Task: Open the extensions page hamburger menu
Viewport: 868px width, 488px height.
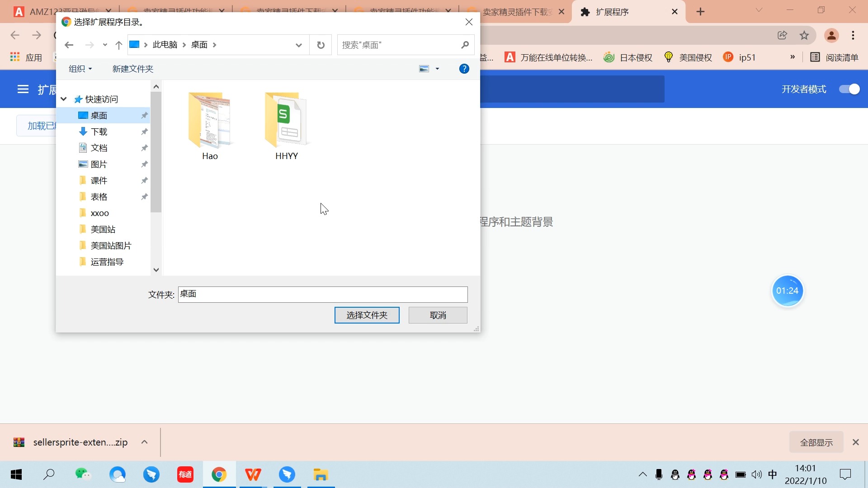Action: click(x=23, y=89)
